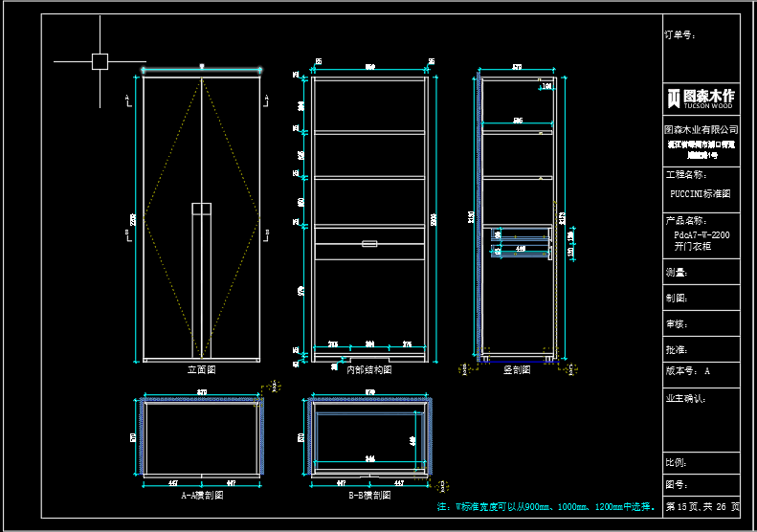The image size is (757, 532).
Task: Click the '测量:' title block label
Action: (677, 273)
